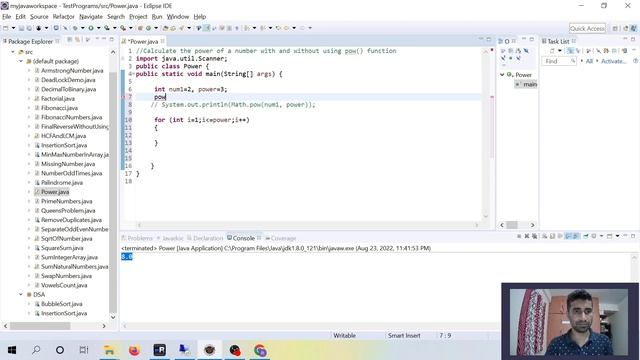The height and width of the screenshot is (360, 640).
Task: Click Remove All Terminated Launches icon
Action: pos(534,236)
